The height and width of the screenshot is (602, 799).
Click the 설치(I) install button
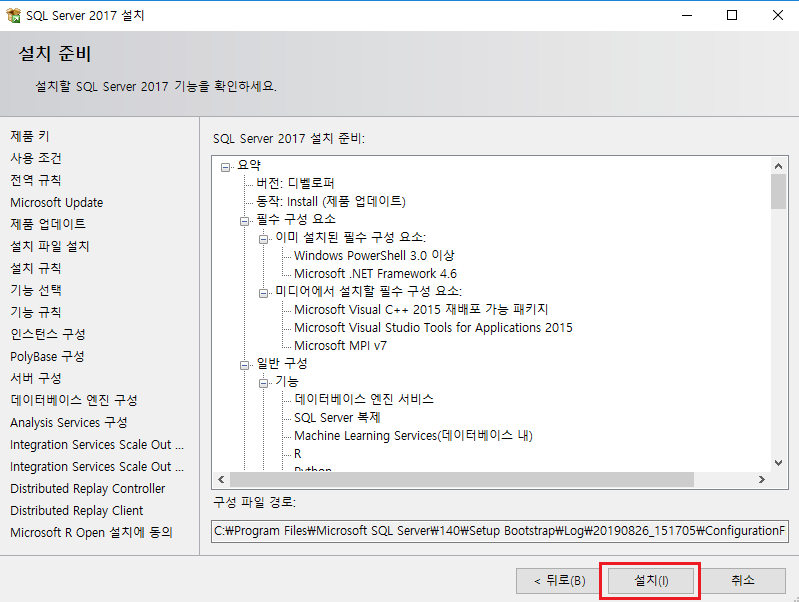tap(651, 581)
